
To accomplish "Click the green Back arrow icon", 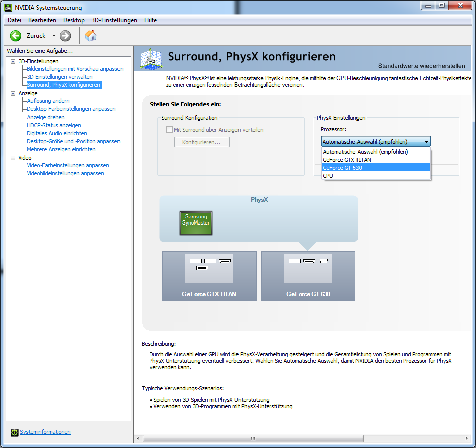I will point(16,36).
